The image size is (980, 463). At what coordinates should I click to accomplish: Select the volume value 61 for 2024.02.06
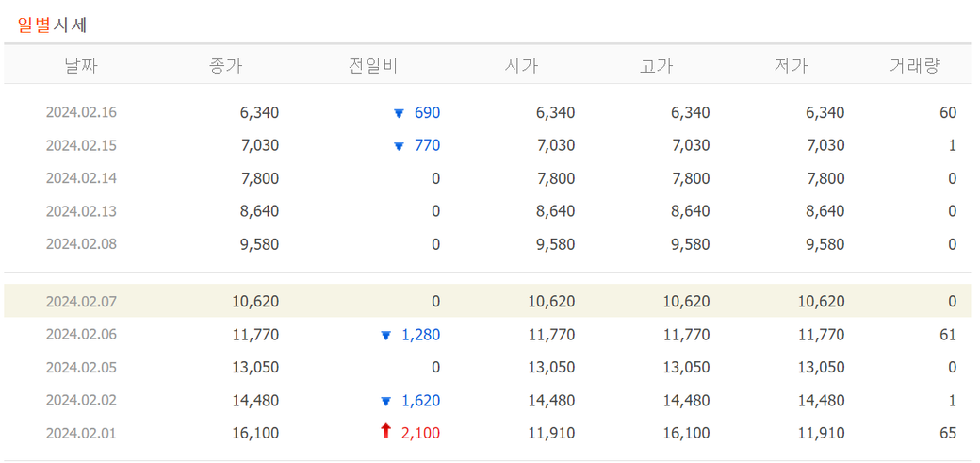[947, 335]
